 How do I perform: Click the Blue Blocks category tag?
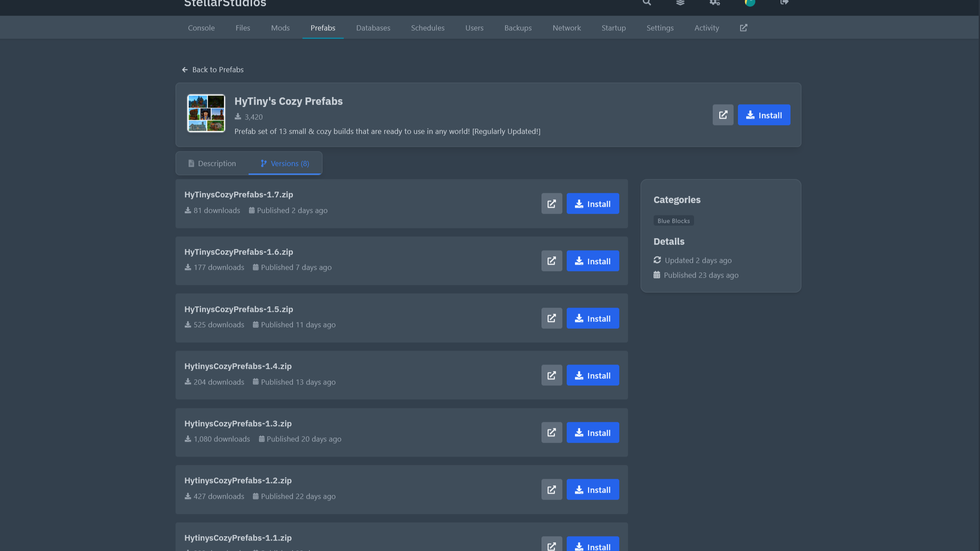point(673,221)
